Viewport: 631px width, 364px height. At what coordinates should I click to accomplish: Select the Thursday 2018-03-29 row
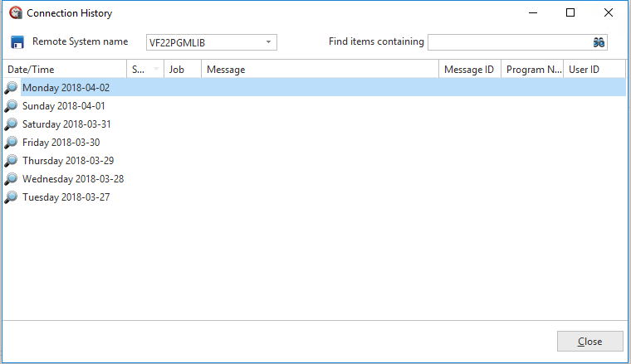coord(315,161)
